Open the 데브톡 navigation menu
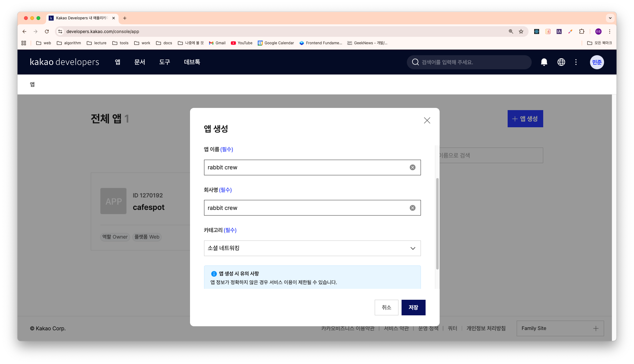This screenshot has width=634, height=364. pos(192,62)
